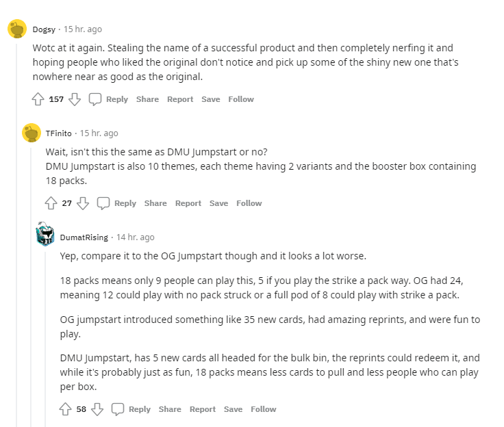Click comment bubble icon on Dogsy's comment
504x427 pixels.
[x=96, y=99]
